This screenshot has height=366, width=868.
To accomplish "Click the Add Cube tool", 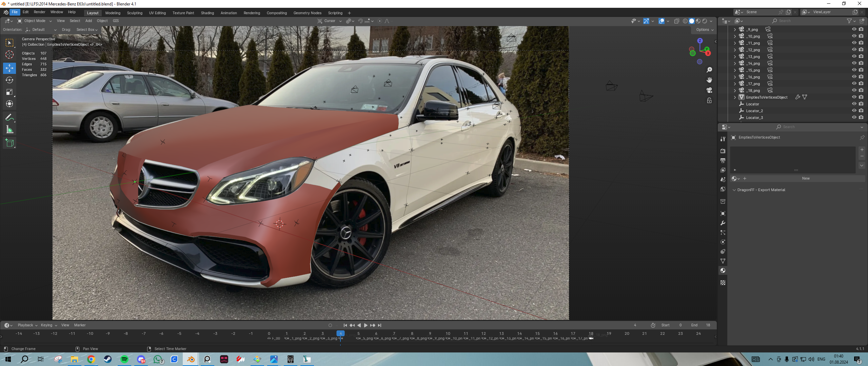I will (9, 143).
